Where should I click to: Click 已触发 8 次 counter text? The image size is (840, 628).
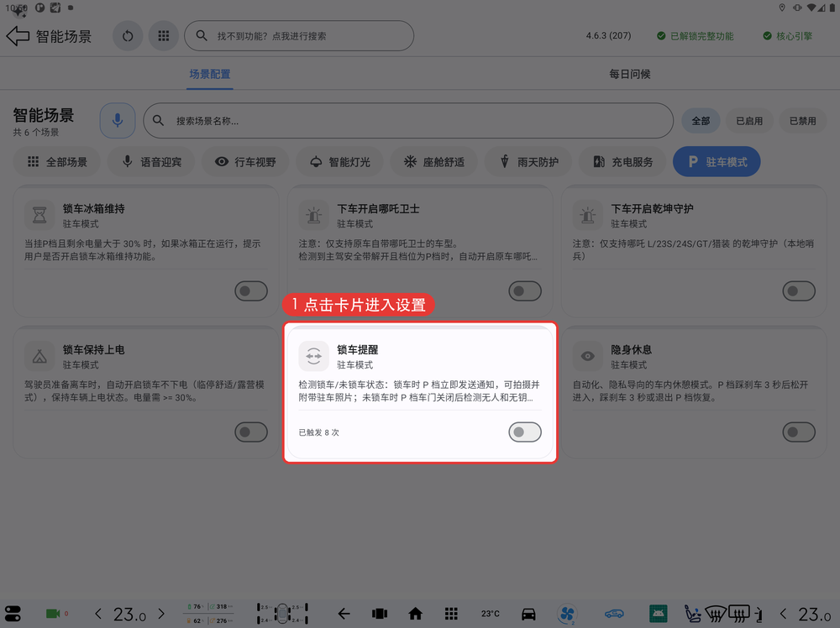coord(318,432)
